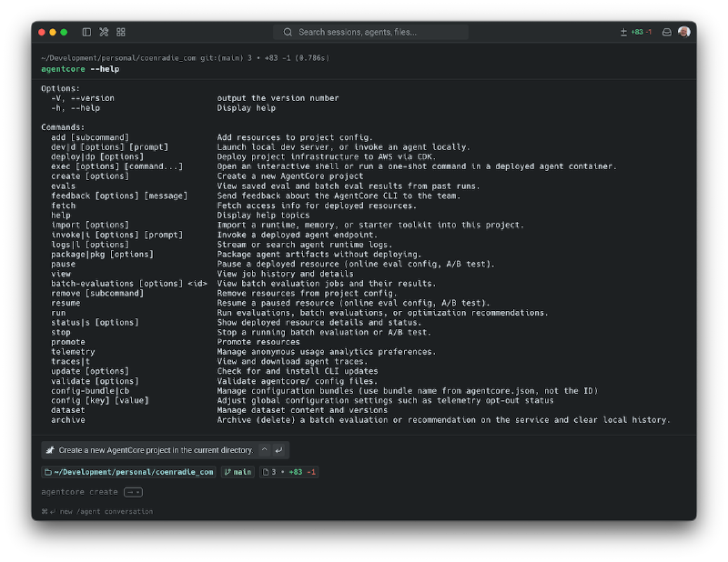Screen dimensions: 728x562
Task: Click the 'new /agent conversation' hint
Action: click(x=97, y=511)
